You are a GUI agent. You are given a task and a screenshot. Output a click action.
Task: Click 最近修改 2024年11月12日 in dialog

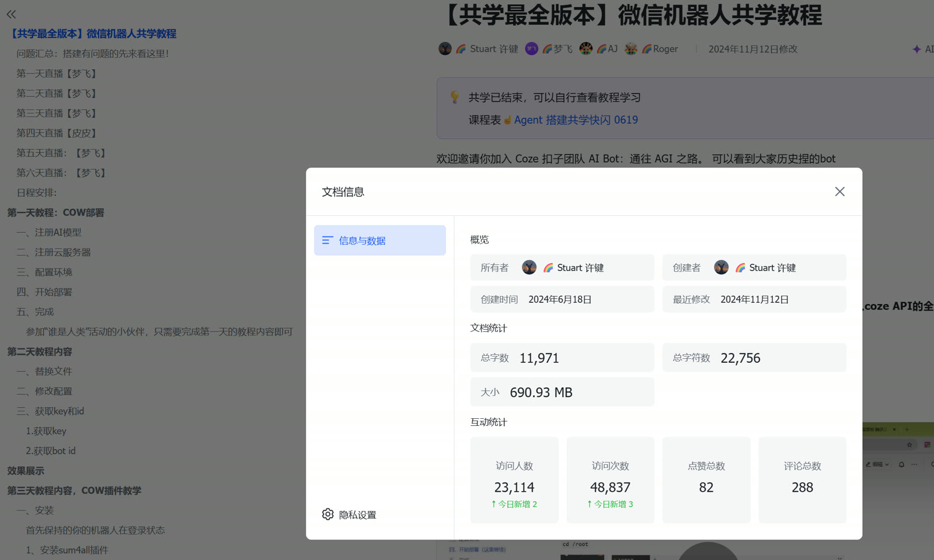coord(754,299)
